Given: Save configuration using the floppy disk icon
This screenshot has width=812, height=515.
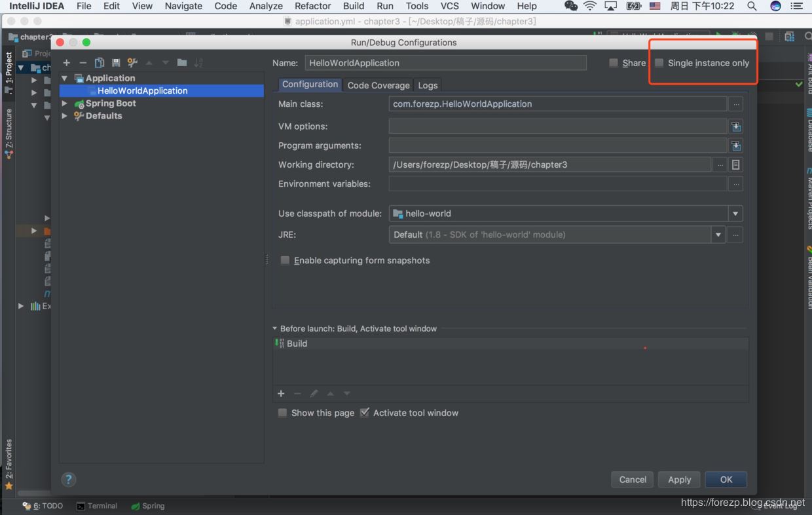Looking at the screenshot, I should (116, 63).
